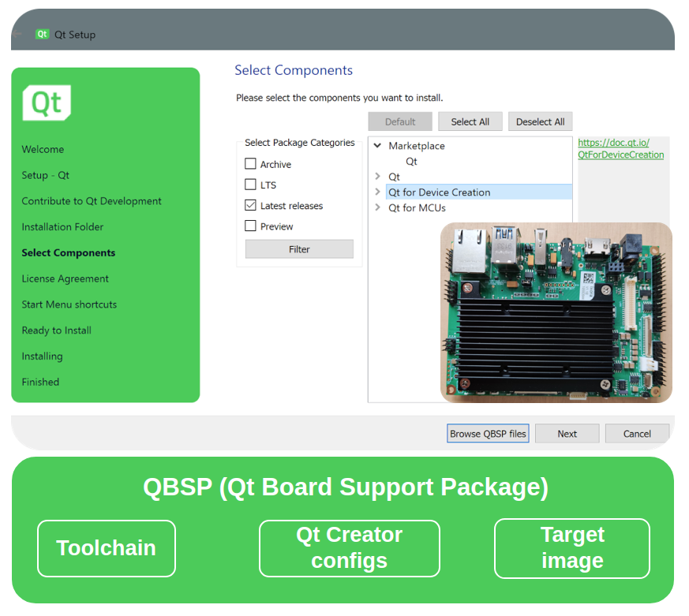Click the Deselect All button
Image resolution: width=689 pixels, height=616 pixels.
[x=540, y=121]
